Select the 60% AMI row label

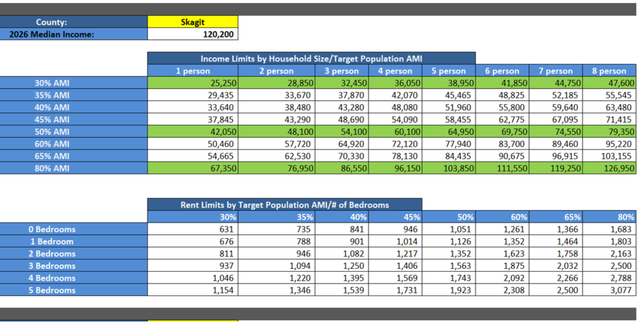pyautogui.click(x=74, y=144)
